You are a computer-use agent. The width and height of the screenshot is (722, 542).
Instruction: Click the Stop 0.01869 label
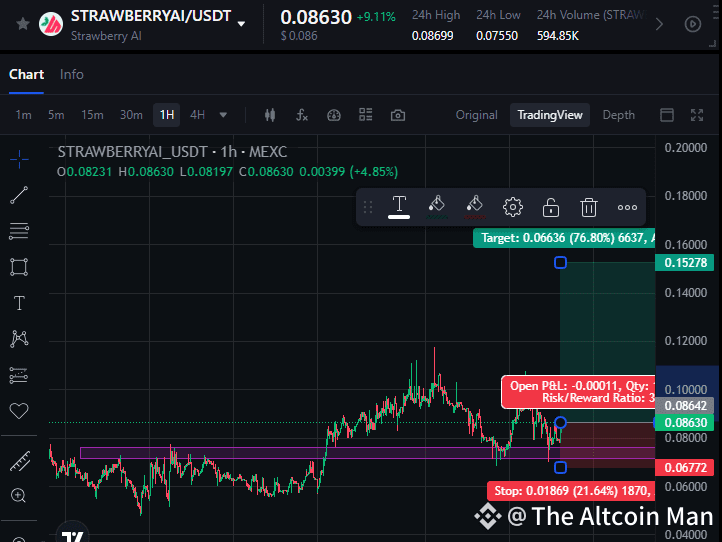tap(571, 491)
